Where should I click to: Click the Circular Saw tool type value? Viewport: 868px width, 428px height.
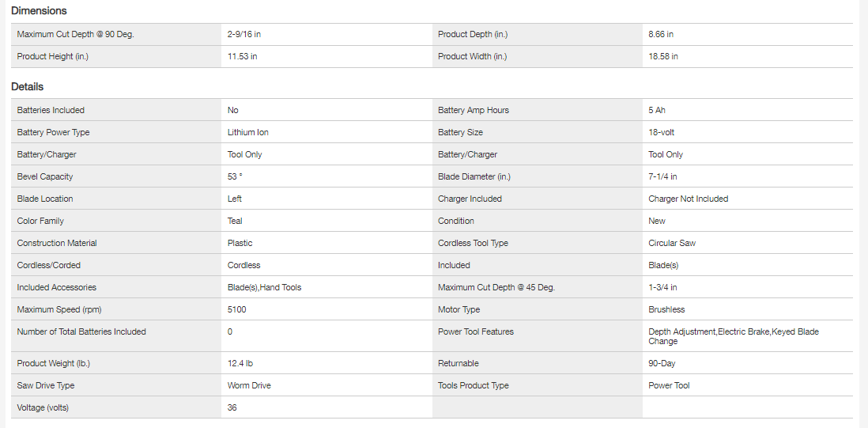[672, 244]
